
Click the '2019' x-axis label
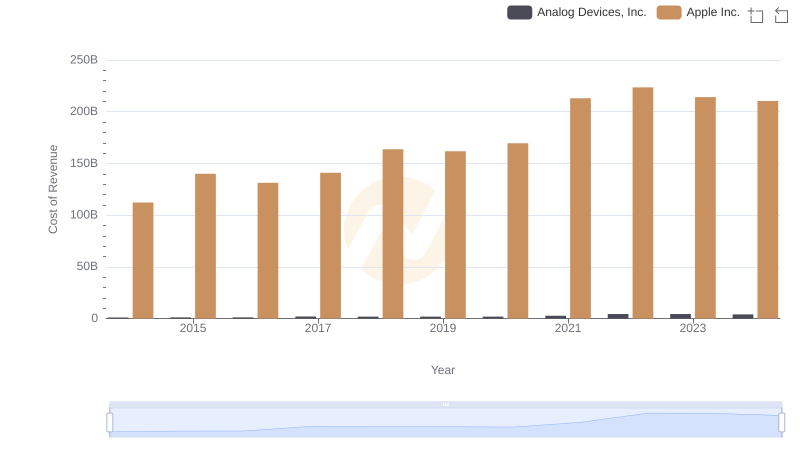click(443, 328)
